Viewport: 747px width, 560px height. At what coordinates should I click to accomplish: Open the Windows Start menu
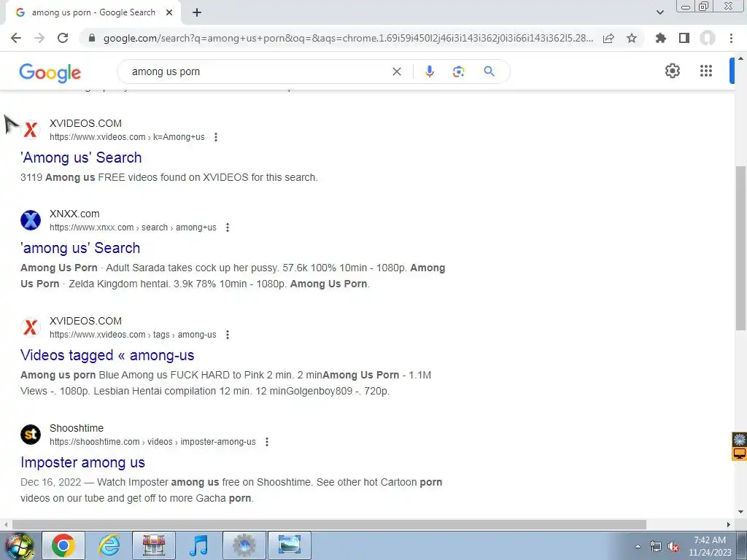[x=19, y=545]
